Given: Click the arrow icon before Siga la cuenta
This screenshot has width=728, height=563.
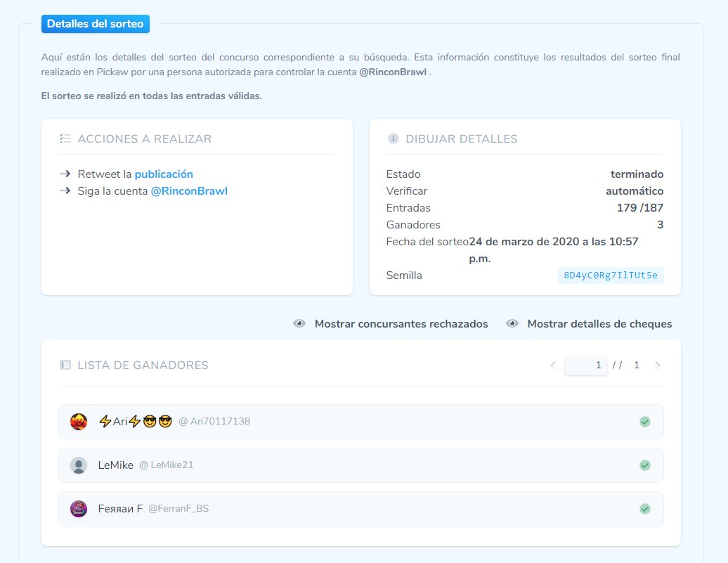Looking at the screenshot, I should 65,190.
